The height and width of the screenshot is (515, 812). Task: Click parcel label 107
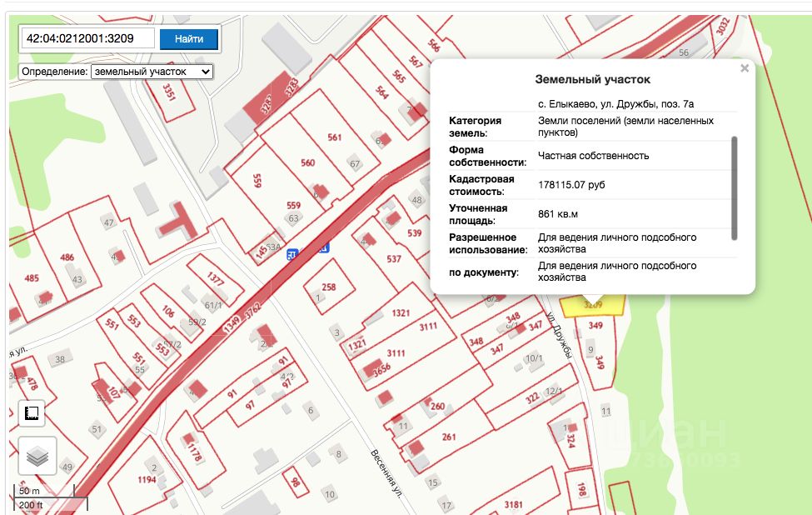pos(113,392)
